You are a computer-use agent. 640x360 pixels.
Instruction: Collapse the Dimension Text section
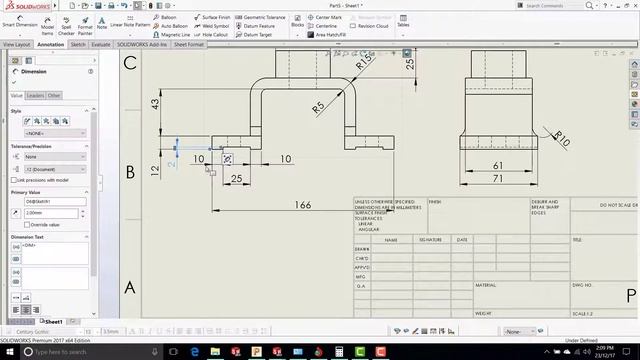click(87, 237)
